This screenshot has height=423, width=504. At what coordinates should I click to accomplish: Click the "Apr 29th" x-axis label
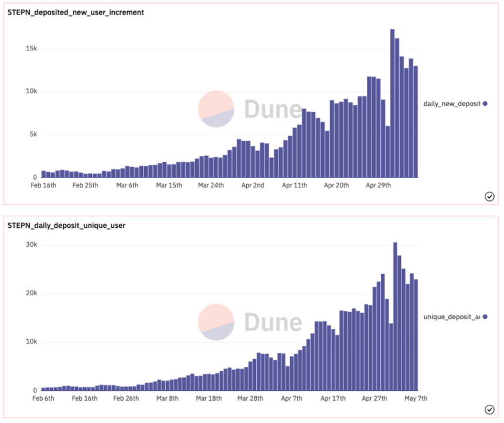[x=379, y=186]
